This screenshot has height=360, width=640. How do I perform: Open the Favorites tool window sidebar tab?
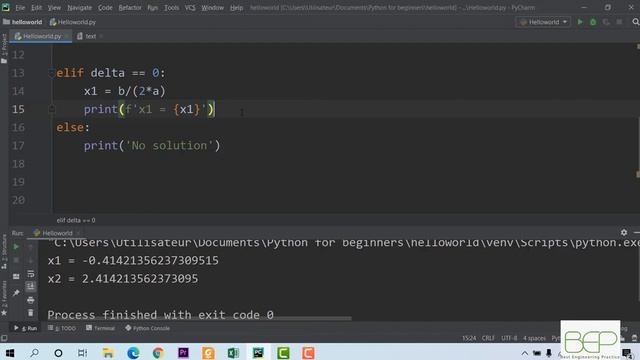pos(4,298)
